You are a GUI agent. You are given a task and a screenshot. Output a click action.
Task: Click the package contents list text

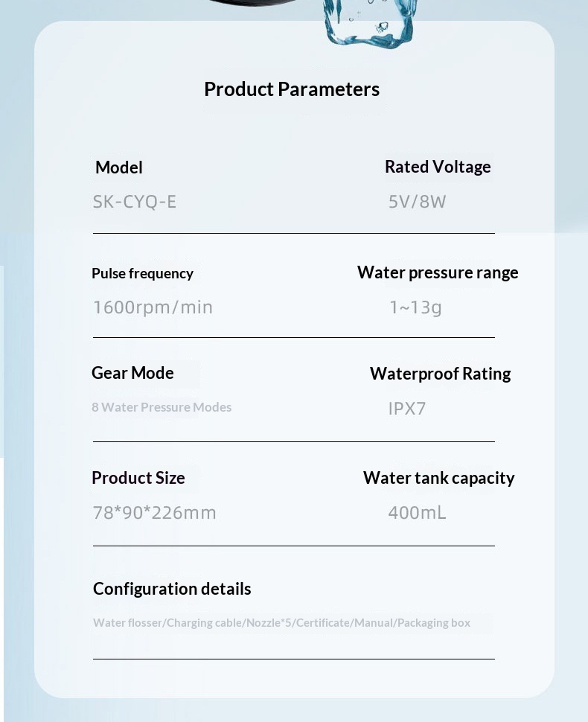(281, 622)
